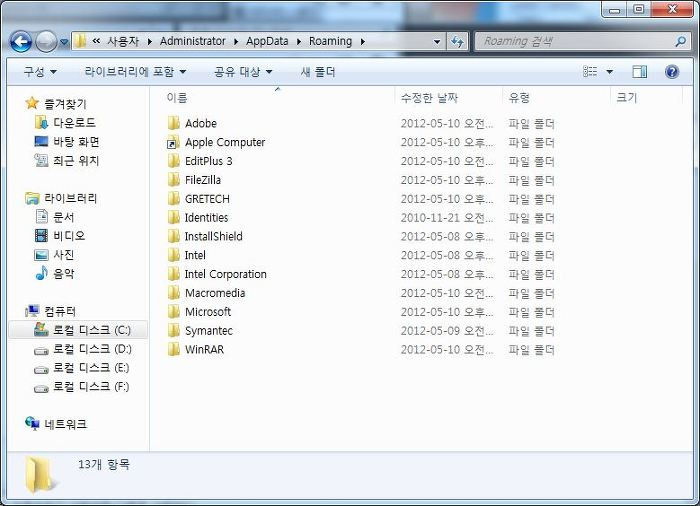Click the date of the Identities row
This screenshot has height=506, width=700.
click(447, 217)
